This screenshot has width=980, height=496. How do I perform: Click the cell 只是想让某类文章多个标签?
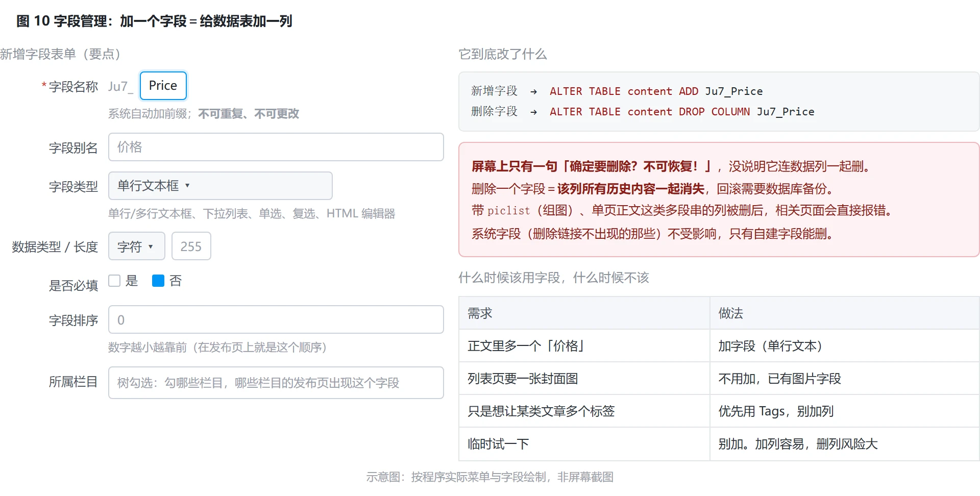pyautogui.click(x=584, y=411)
